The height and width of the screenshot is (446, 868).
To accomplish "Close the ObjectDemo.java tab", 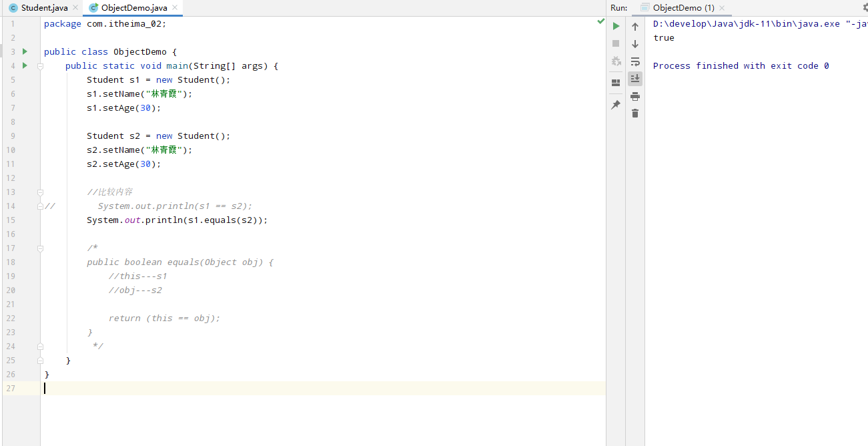I will pos(175,8).
